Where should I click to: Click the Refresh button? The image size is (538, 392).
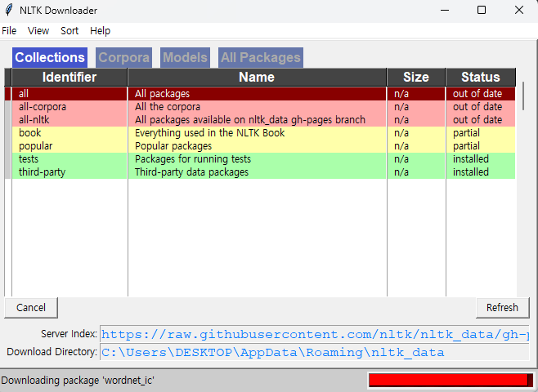pos(502,307)
